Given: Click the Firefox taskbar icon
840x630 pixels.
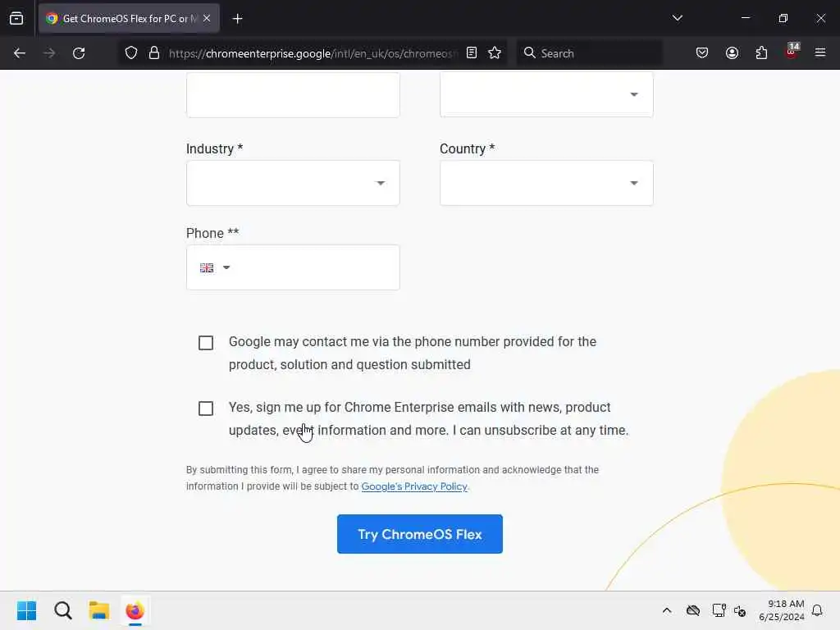Looking at the screenshot, I should click(x=135, y=610).
